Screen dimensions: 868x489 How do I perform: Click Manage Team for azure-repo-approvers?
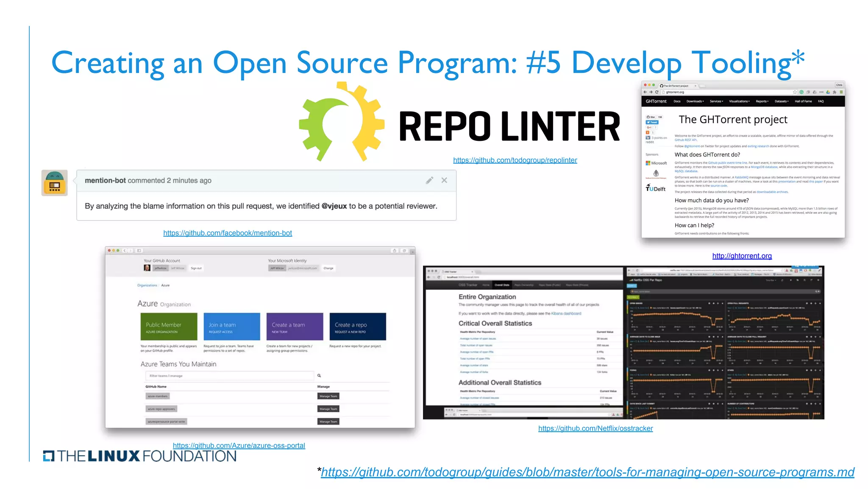pyautogui.click(x=328, y=409)
